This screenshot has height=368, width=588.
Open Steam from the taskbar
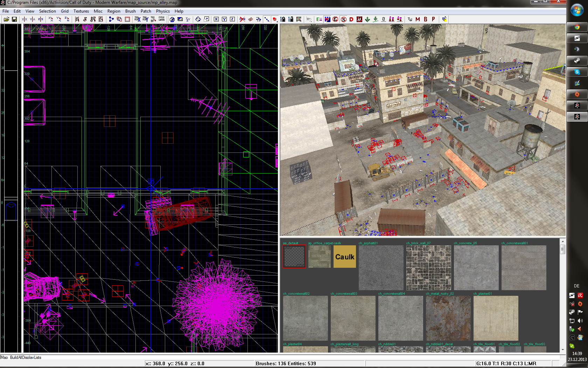click(x=577, y=61)
